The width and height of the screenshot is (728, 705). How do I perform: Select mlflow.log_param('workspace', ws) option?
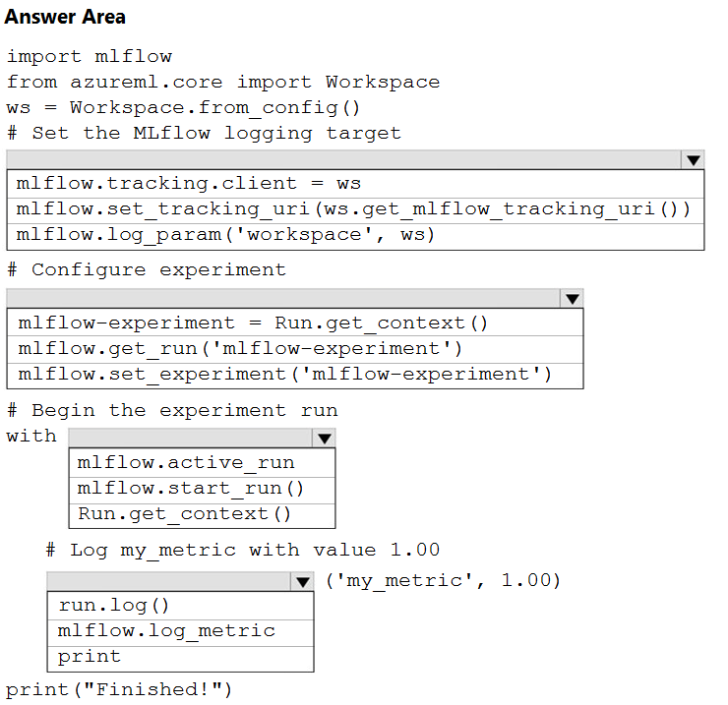click(x=356, y=237)
